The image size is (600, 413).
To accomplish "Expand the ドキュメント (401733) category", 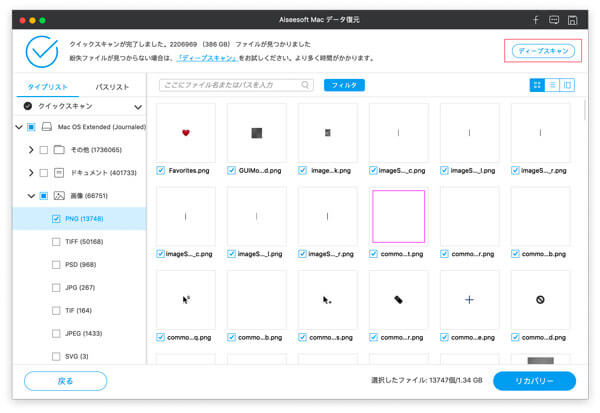I will click(x=31, y=172).
